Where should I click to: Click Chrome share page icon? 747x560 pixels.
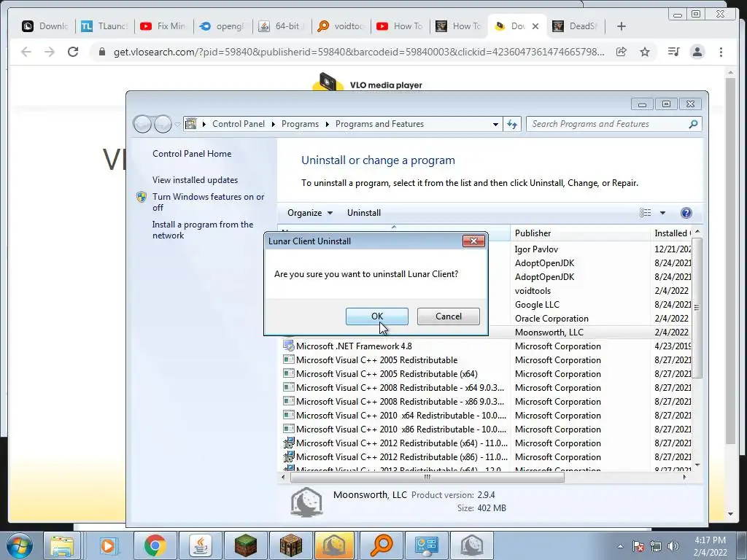coord(622,52)
